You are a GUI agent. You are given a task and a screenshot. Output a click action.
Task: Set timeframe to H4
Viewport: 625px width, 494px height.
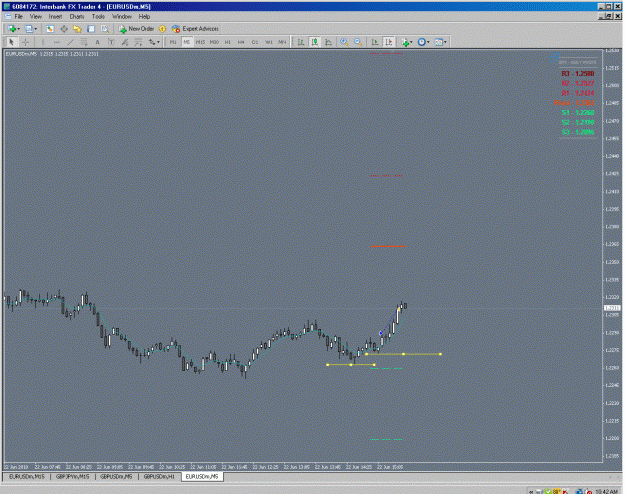[241, 42]
